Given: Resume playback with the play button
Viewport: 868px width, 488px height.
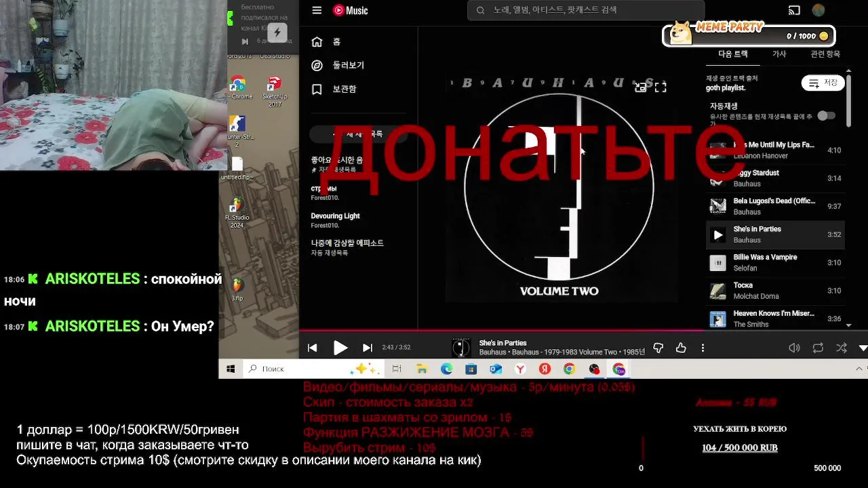Looking at the screenshot, I should click(340, 348).
